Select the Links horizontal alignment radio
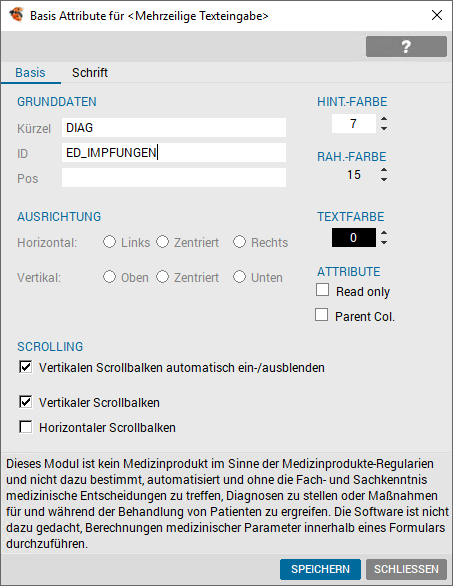This screenshot has height=586, width=453. pyautogui.click(x=110, y=242)
